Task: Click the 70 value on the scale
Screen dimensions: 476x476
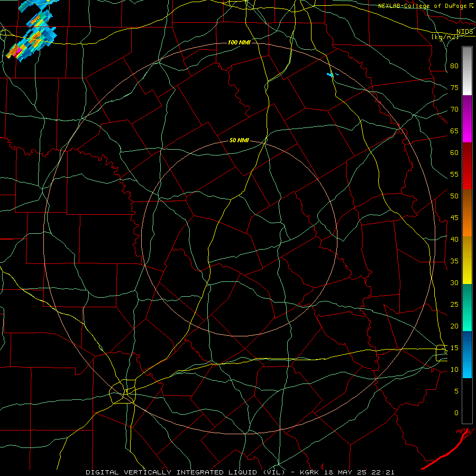Action: 454,109
